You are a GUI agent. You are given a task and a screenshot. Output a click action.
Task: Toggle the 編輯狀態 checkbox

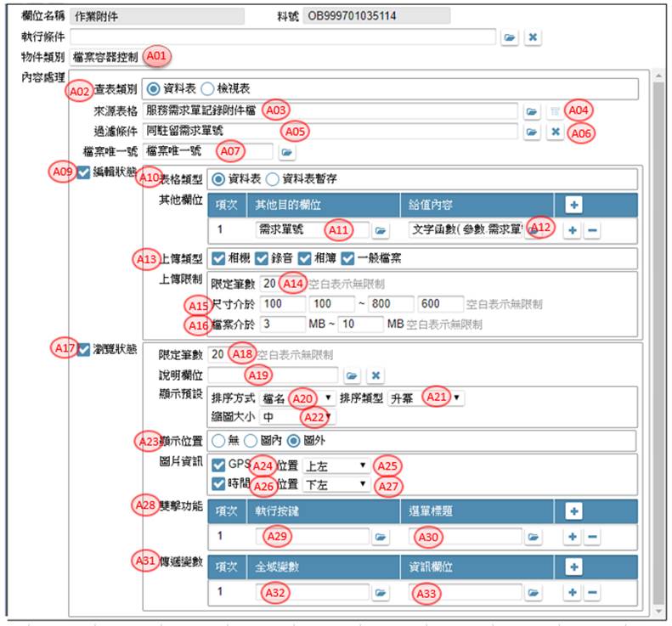83,172
